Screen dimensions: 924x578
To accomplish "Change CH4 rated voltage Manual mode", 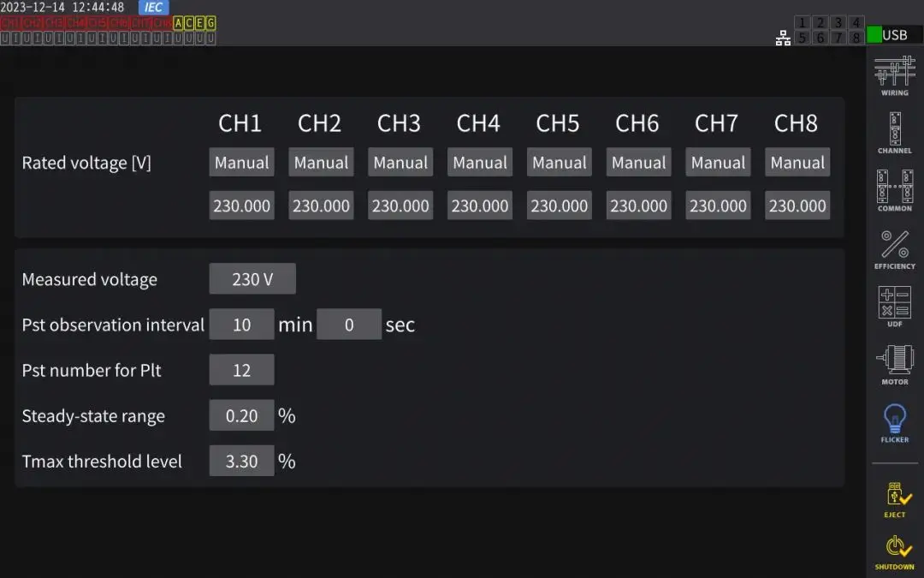I will pyautogui.click(x=479, y=163).
